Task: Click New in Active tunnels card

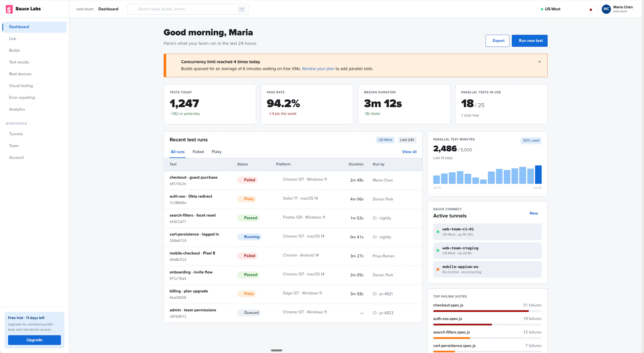Action: coord(534,213)
